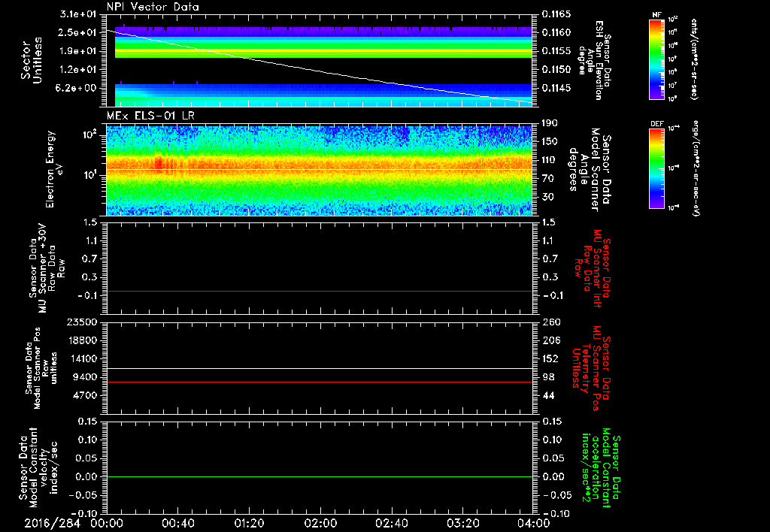Click the 03:20 time axis label
This screenshot has width=770, height=532.
462,522
